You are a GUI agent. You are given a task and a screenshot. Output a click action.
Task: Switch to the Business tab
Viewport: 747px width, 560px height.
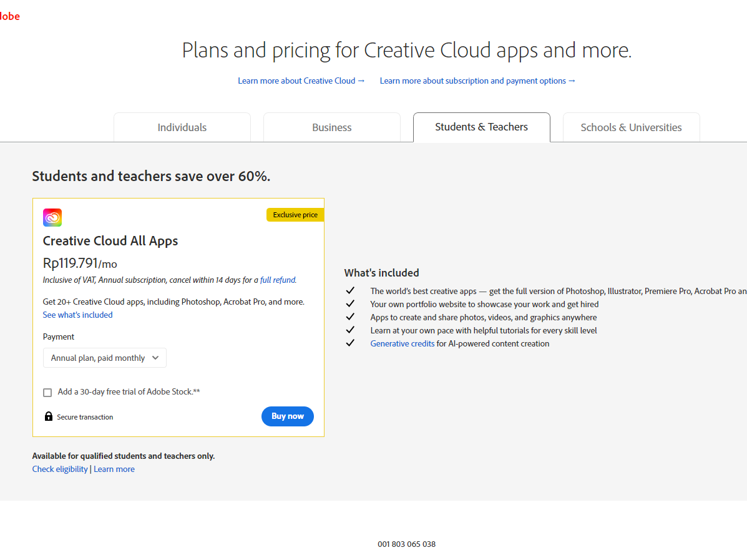coord(331,127)
